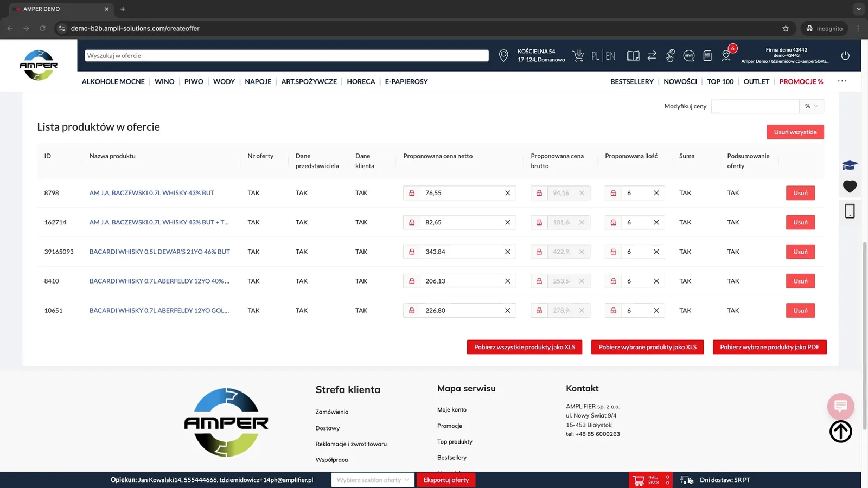Open the quick-order cart icon in header

pyautogui.click(x=578, y=55)
